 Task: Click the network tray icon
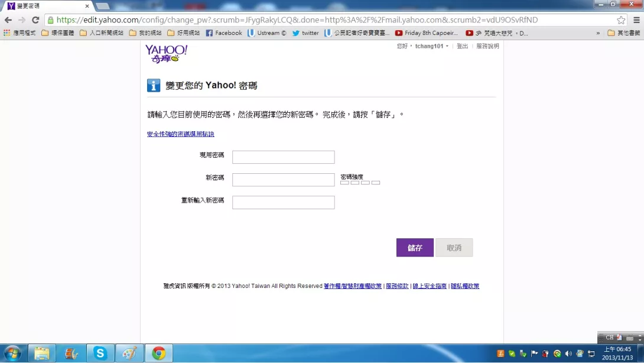591,354
